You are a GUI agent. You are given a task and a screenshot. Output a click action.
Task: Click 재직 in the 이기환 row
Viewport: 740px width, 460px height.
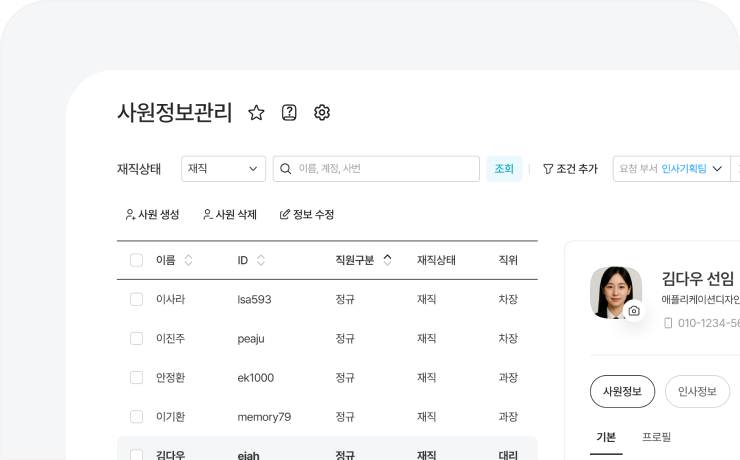click(x=427, y=417)
